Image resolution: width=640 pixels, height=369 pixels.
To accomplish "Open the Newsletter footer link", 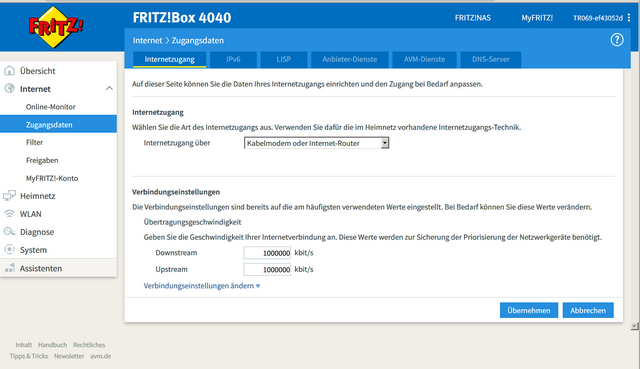I will pos(69,356).
